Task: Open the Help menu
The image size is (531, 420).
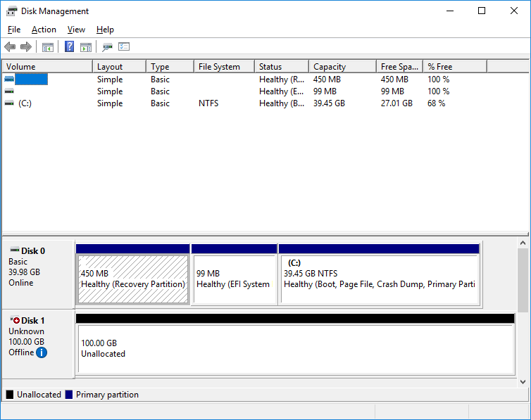Action: 105,30
